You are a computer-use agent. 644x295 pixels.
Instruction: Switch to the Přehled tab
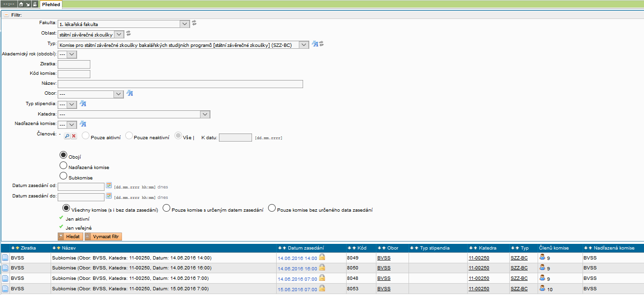[51, 4]
